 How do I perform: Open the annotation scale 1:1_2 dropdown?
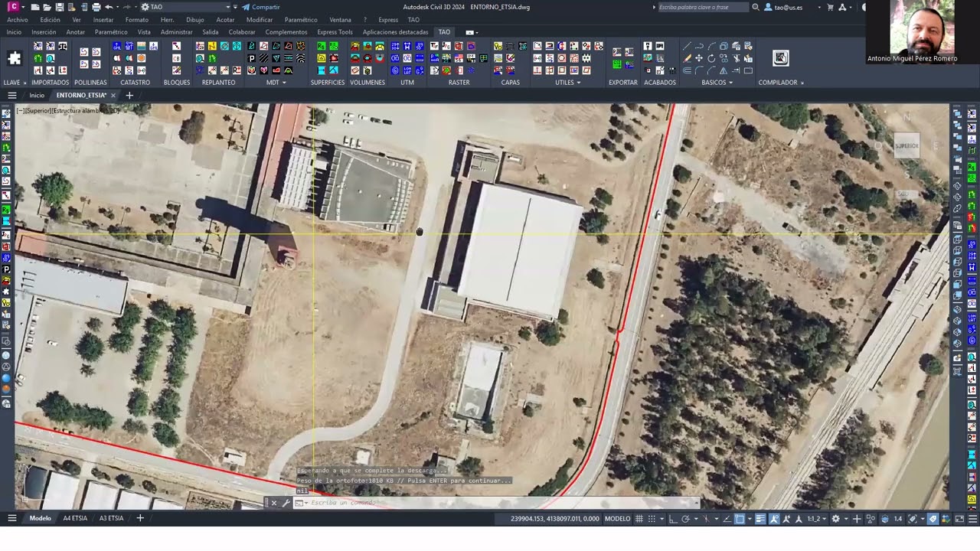(x=817, y=519)
